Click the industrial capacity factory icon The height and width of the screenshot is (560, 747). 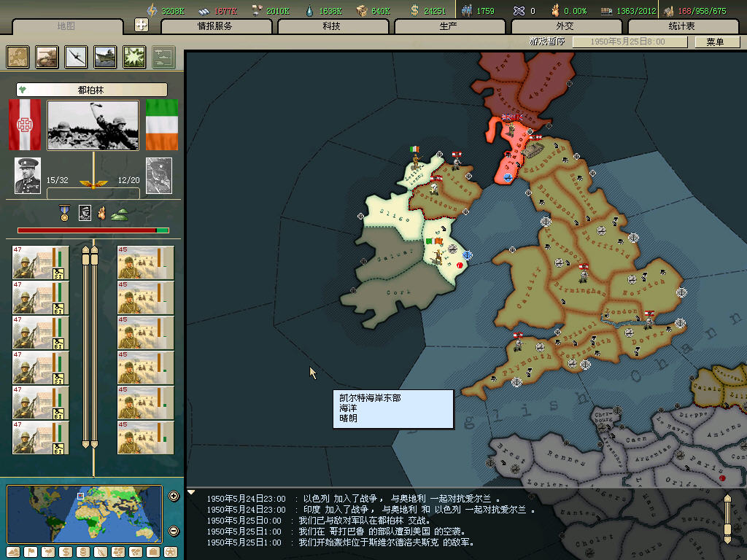(669, 10)
